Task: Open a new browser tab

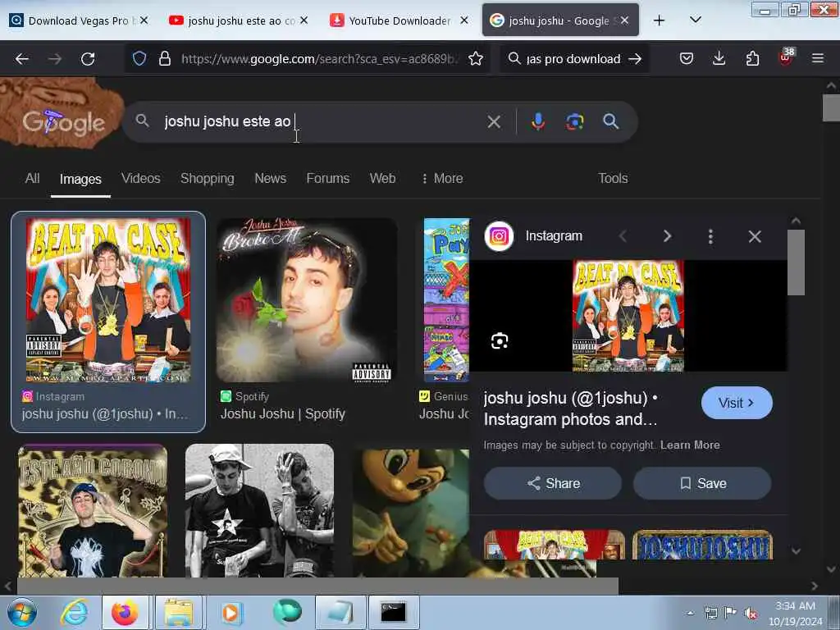Action: pos(659,21)
